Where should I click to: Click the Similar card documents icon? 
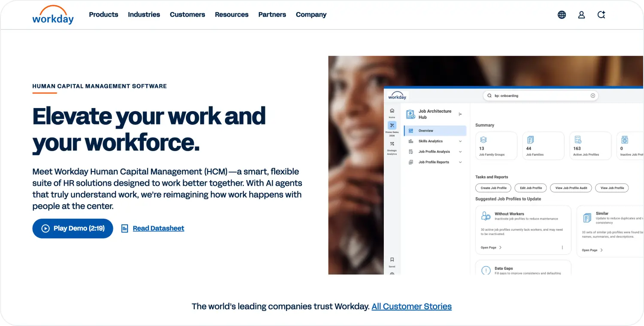[587, 218]
